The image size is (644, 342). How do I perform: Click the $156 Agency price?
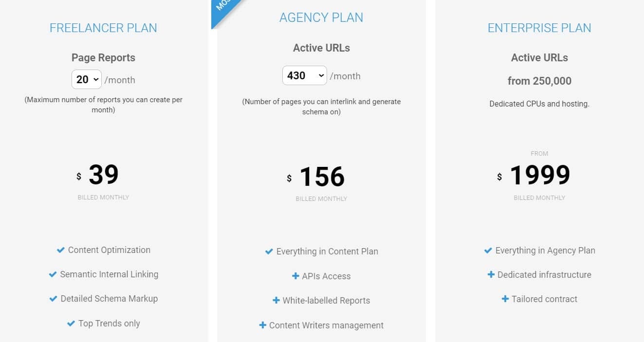pos(321,176)
